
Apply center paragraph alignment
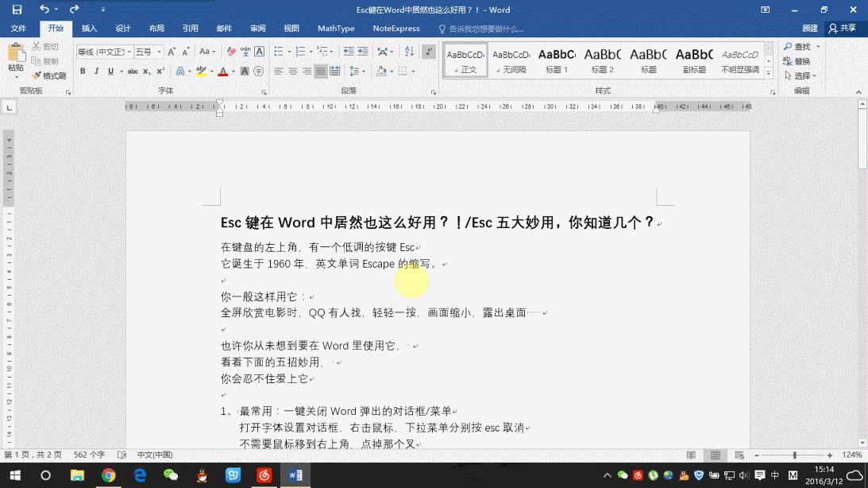[x=293, y=71]
